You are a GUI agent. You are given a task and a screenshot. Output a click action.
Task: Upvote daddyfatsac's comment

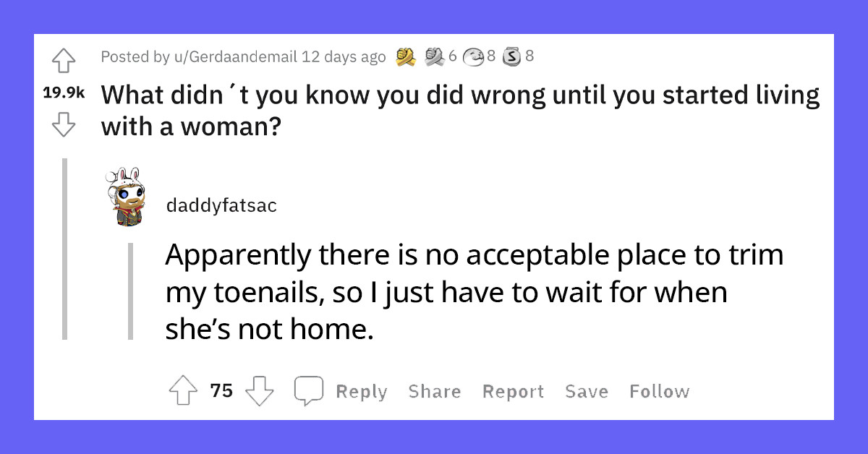click(182, 390)
